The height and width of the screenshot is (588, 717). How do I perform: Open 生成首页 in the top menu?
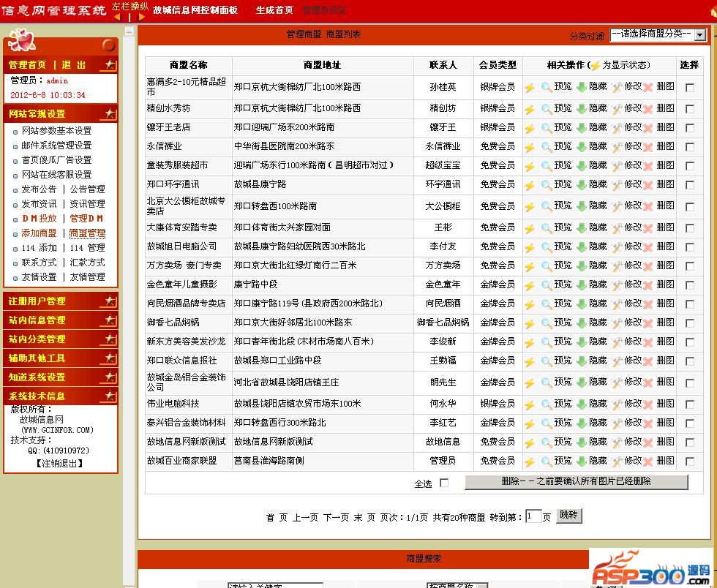pyautogui.click(x=274, y=10)
